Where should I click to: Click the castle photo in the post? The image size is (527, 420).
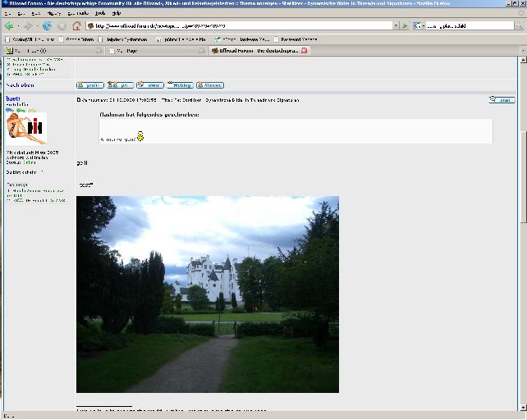(x=208, y=294)
